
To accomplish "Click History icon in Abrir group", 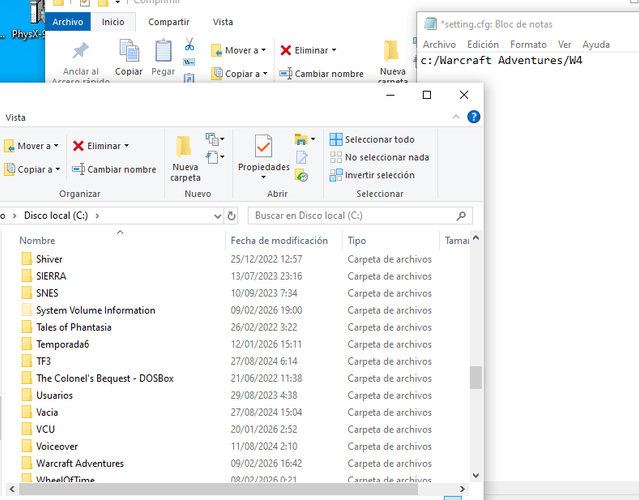I will click(302, 175).
